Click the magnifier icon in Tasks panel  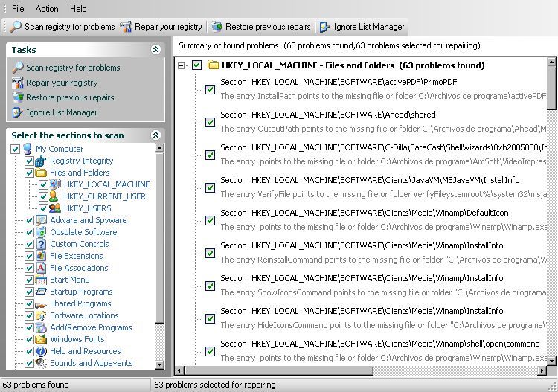coord(18,67)
